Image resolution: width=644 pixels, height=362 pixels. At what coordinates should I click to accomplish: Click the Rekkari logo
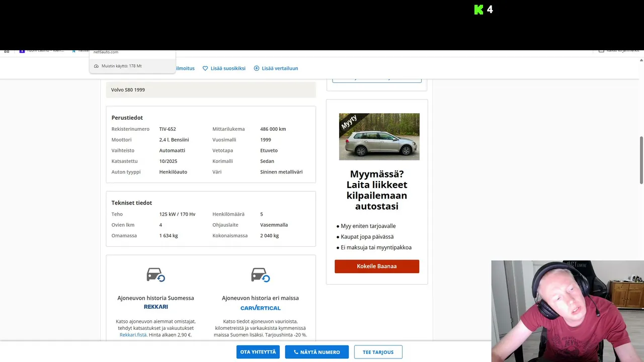click(x=156, y=307)
